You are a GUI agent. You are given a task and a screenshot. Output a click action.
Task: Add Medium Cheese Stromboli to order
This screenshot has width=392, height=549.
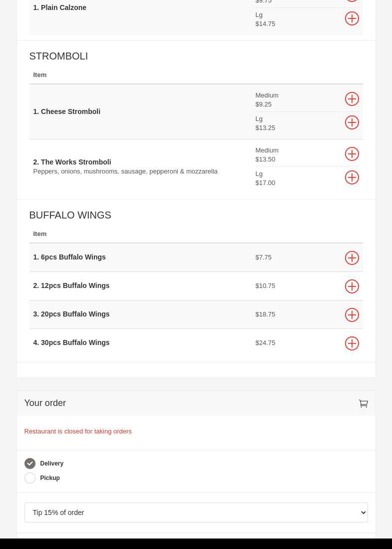coord(352,99)
